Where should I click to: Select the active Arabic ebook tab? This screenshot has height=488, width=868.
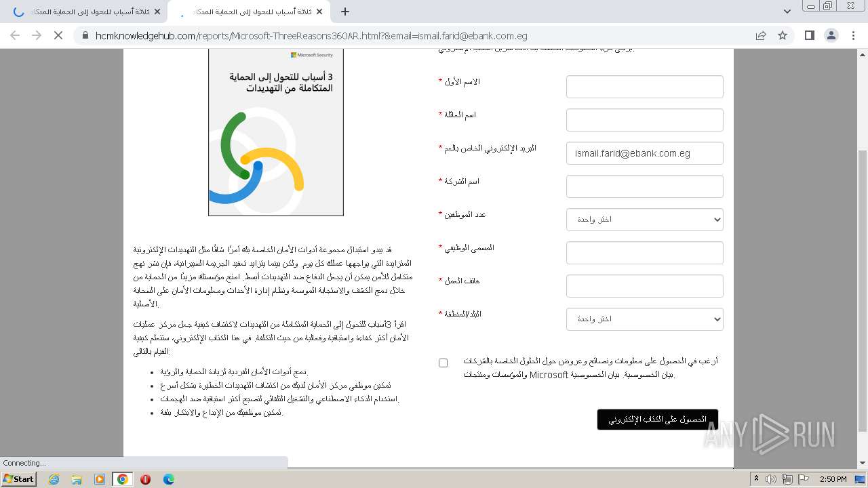point(248,12)
